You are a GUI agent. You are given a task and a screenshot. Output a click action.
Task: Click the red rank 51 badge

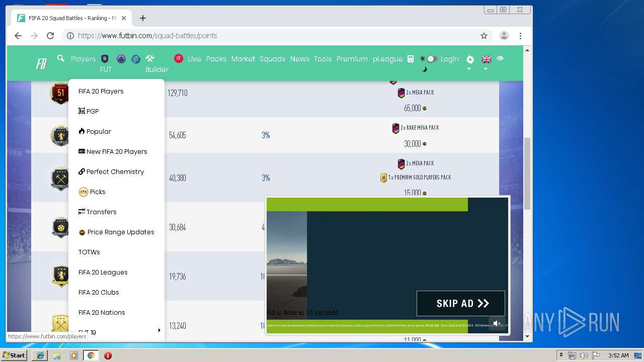(60, 93)
